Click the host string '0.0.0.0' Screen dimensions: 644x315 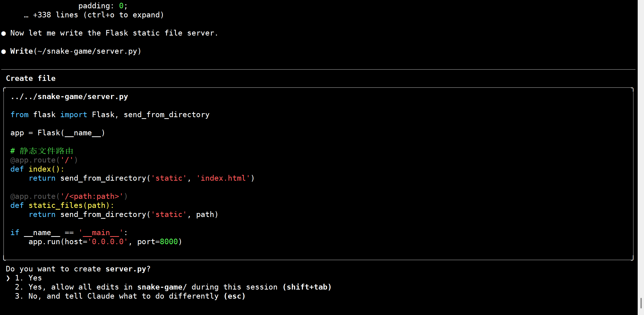pyautogui.click(x=108, y=242)
